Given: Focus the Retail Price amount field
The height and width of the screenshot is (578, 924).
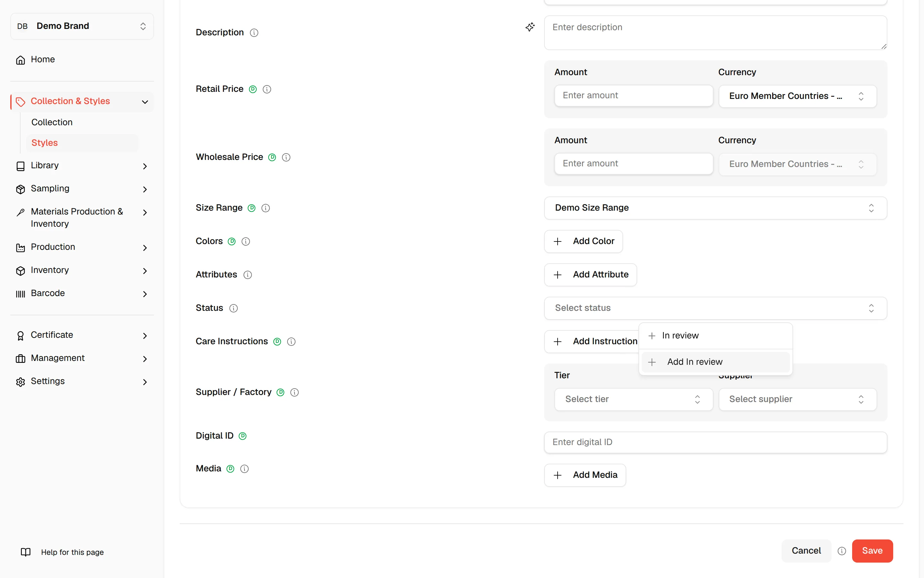Looking at the screenshot, I should point(633,96).
